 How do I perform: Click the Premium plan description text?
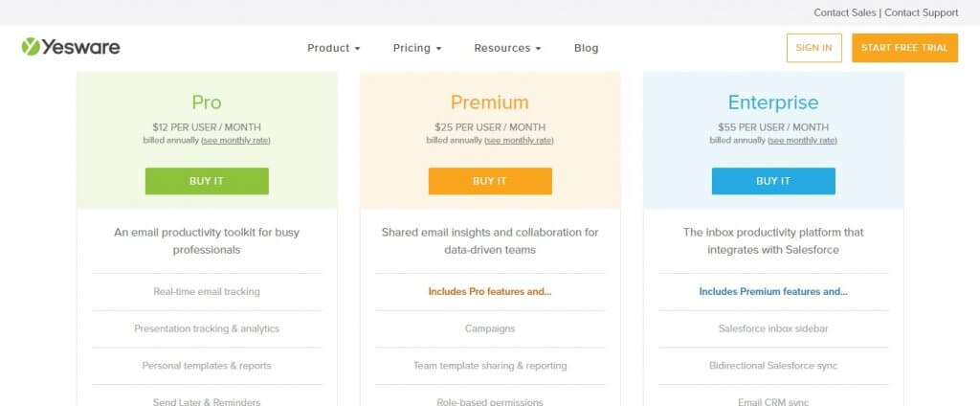coord(490,241)
